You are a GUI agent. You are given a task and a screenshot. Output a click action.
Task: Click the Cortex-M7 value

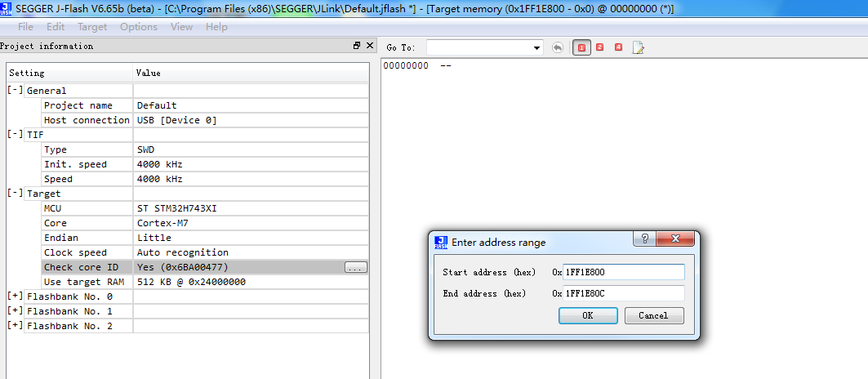click(x=162, y=223)
